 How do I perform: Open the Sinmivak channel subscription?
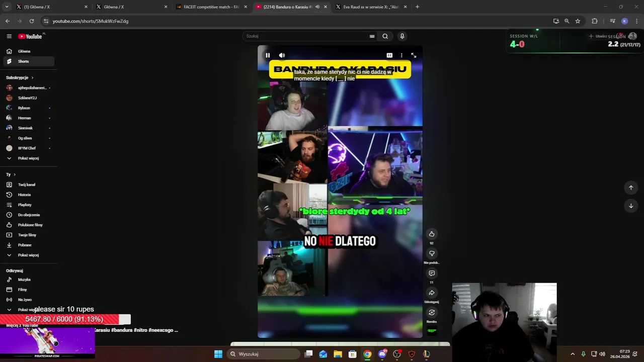(x=29, y=128)
